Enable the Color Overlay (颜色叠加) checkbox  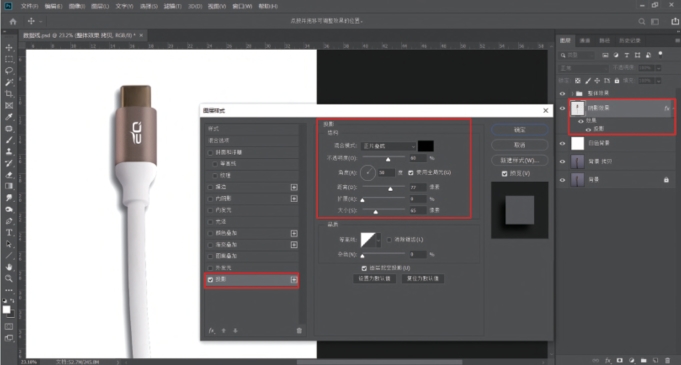211,233
